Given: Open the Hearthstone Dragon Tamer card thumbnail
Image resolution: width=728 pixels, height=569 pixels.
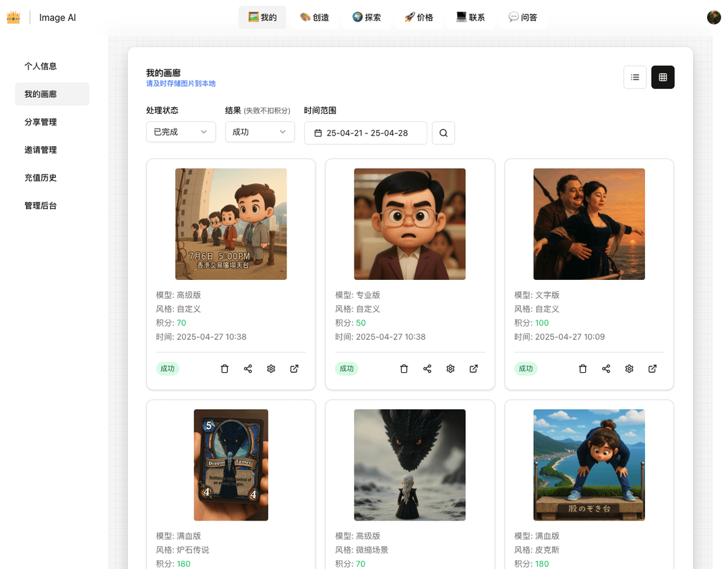Looking at the screenshot, I should (x=231, y=465).
